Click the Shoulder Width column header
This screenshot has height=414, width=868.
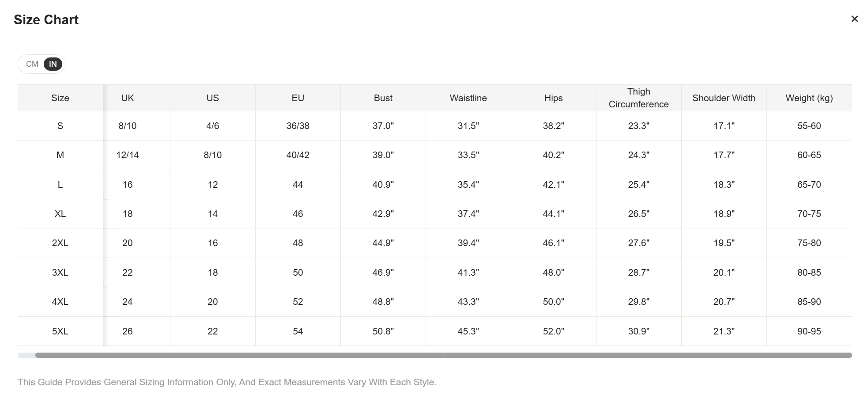point(724,98)
